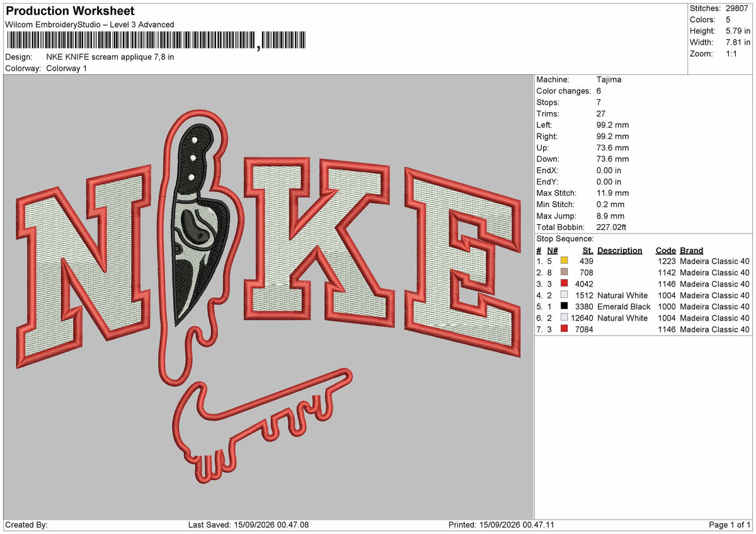
Task: Click Natural White in stop row 4
Action: tap(622, 295)
